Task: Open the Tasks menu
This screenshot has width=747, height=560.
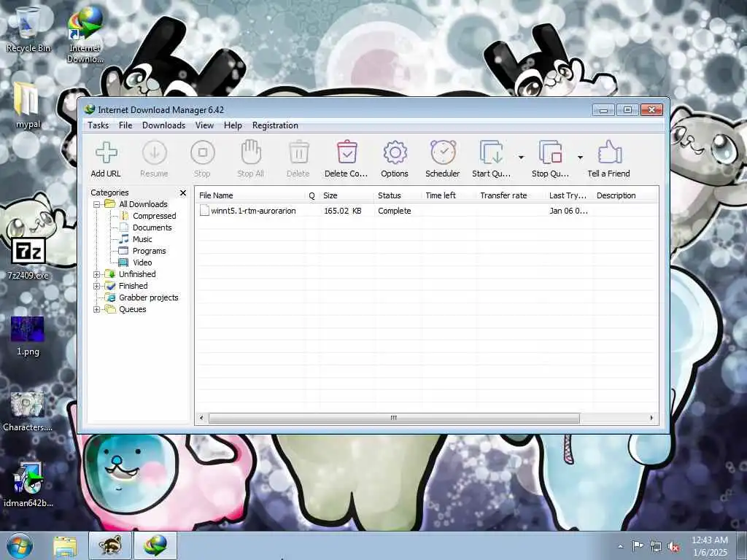Action: [98, 125]
